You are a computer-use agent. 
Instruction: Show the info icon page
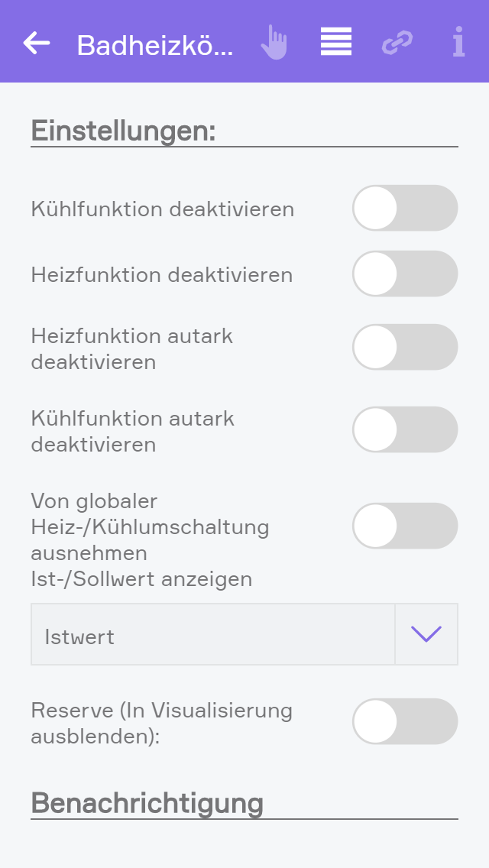pos(458,43)
